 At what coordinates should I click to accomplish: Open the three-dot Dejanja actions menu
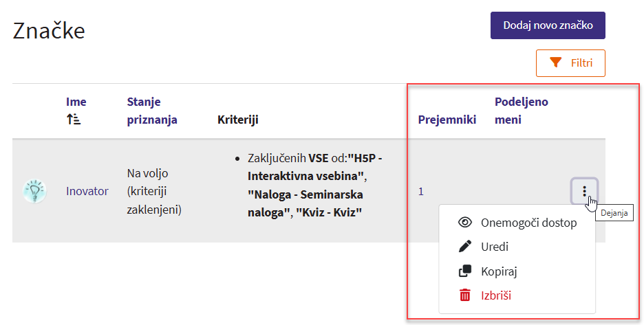pos(584,191)
